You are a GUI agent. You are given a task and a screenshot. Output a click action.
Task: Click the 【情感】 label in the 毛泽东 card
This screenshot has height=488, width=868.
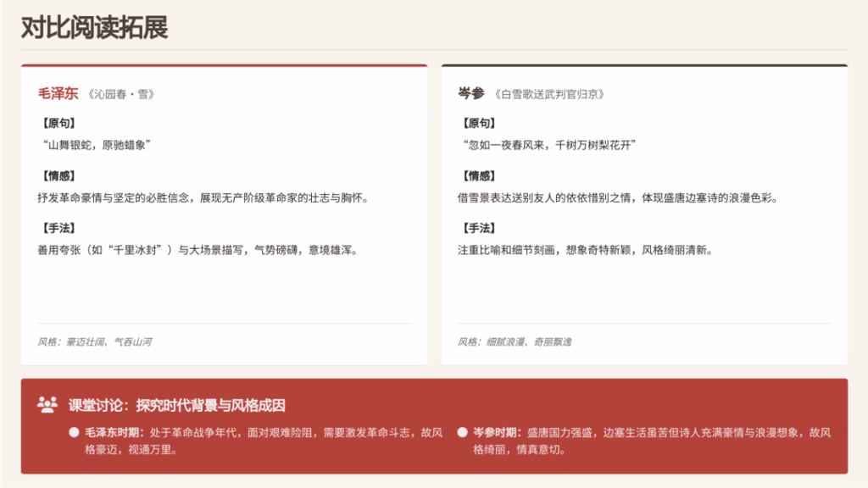[58, 176]
